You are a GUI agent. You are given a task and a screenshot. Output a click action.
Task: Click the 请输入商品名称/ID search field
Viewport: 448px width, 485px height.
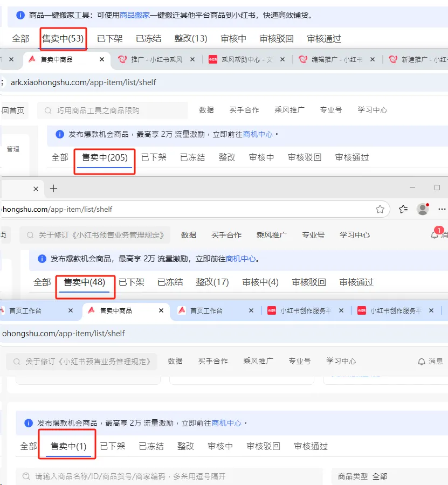(x=169, y=476)
